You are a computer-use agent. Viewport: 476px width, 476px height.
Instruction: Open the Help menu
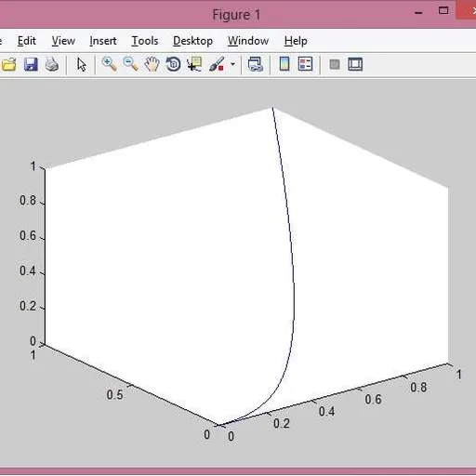tap(296, 41)
